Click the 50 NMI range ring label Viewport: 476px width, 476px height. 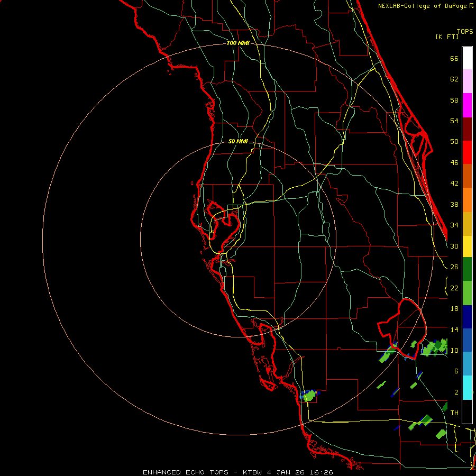[238, 141]
